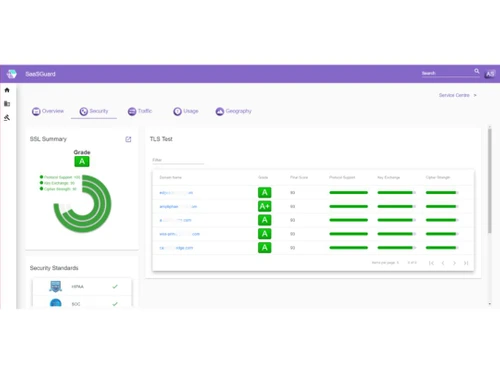Click the SSL Summary grade A badge
The width and height of the screenshot is (500, 375).
click(x=82, y=162)
